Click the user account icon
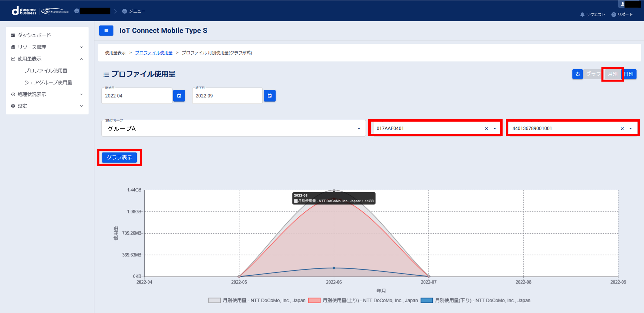The height and width of the screenshot is (313, 644). coord(623,4)
